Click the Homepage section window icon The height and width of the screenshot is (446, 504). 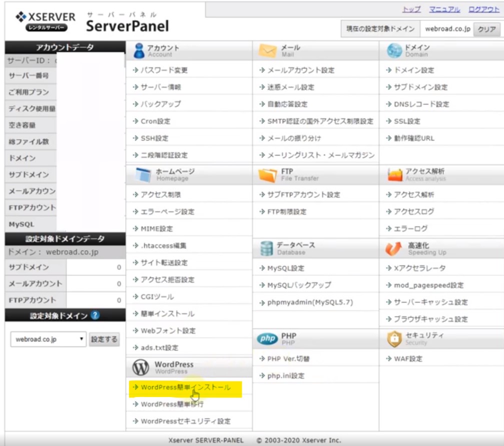click(143, 174)
